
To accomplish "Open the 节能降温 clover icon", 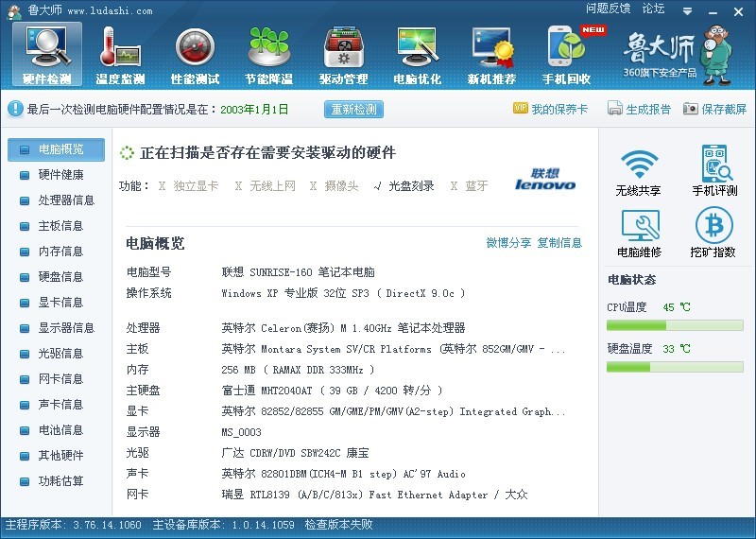I will 269,55.
